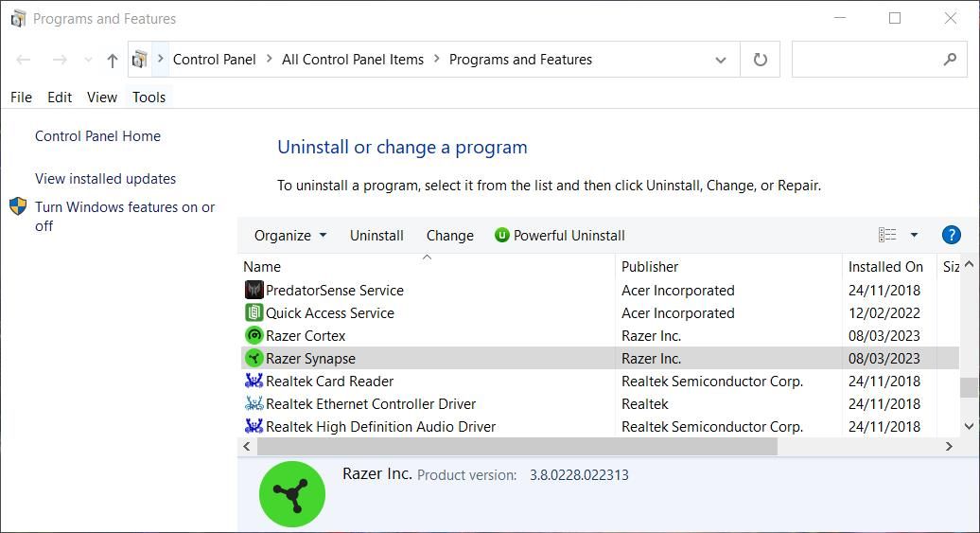
Task: Click the horizontal scrollbar of the program list
Action: click(x=516, y=446)
